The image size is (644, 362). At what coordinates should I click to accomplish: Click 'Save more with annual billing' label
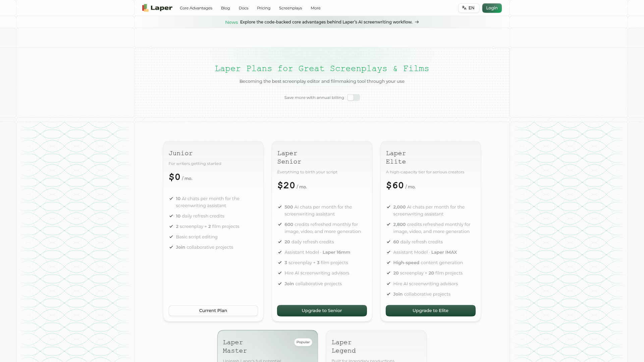coord(314,98)
